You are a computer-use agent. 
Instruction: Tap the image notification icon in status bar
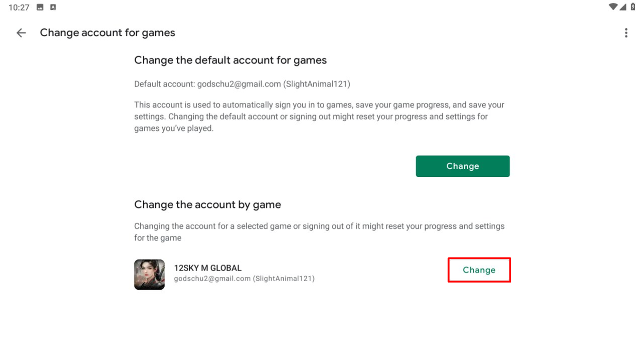point(40,7)
